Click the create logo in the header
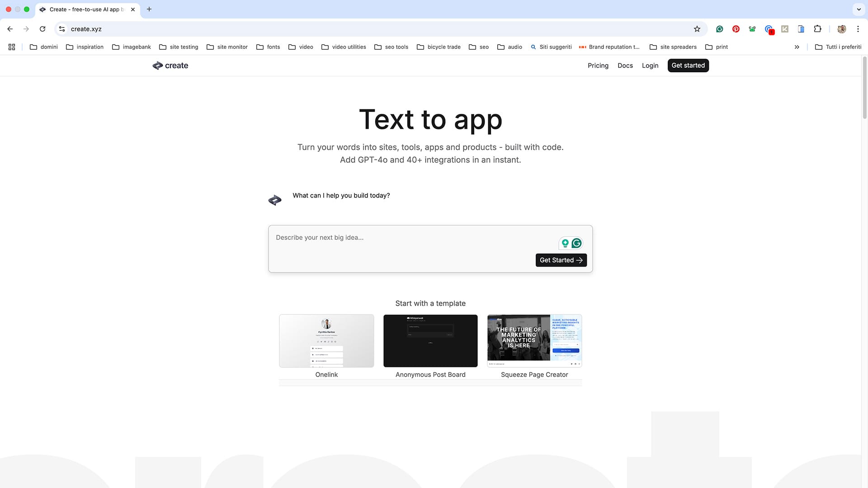Viewport: 868px width, 488px height. (x=170, y=66)
